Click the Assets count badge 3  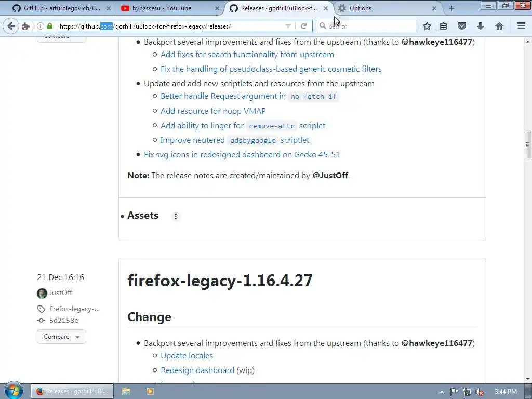pos(176,216)
